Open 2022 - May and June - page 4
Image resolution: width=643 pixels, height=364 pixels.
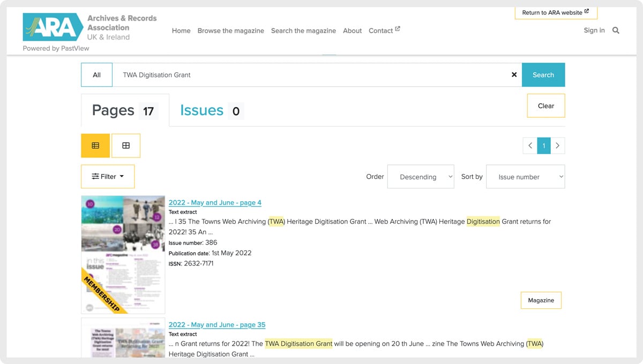[x=215, y=202]
